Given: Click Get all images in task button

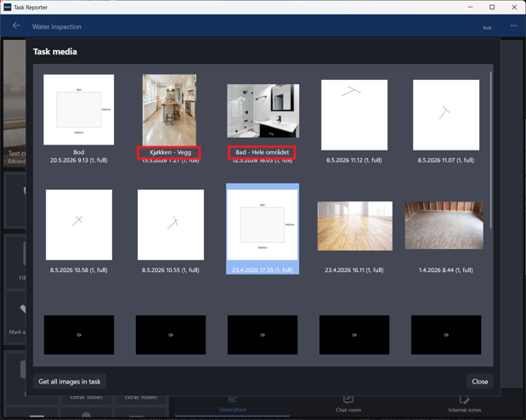Looking at the screenshot, I should [x=70, y=382].
